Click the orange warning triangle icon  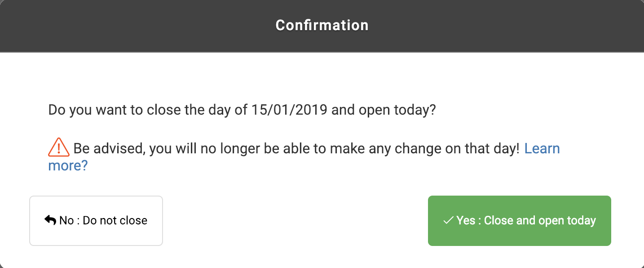click(58, 147)
